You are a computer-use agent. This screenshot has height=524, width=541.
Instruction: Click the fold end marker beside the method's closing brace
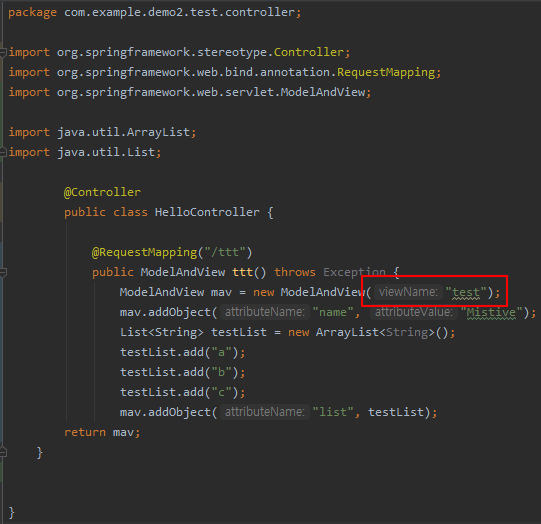tap(3, 452)
